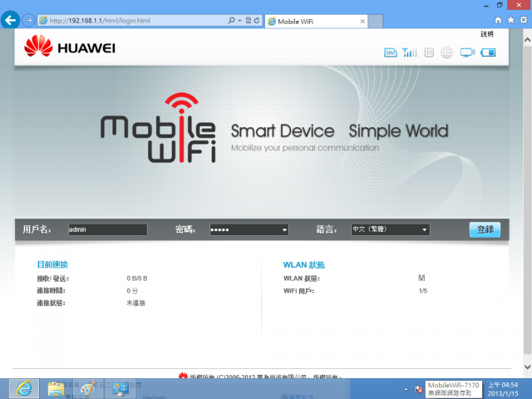Click the WiFi monitor status icon

tap(467, 52)
